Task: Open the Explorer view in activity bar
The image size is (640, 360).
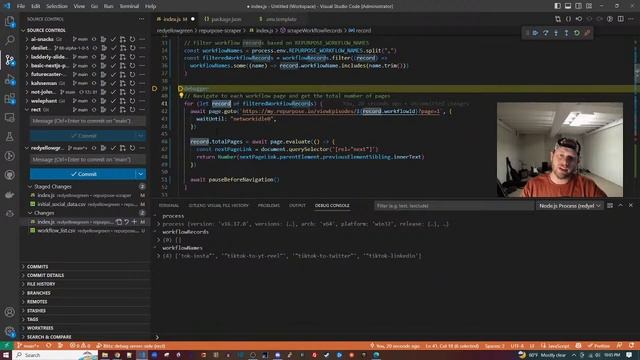Action: [9, 21]
